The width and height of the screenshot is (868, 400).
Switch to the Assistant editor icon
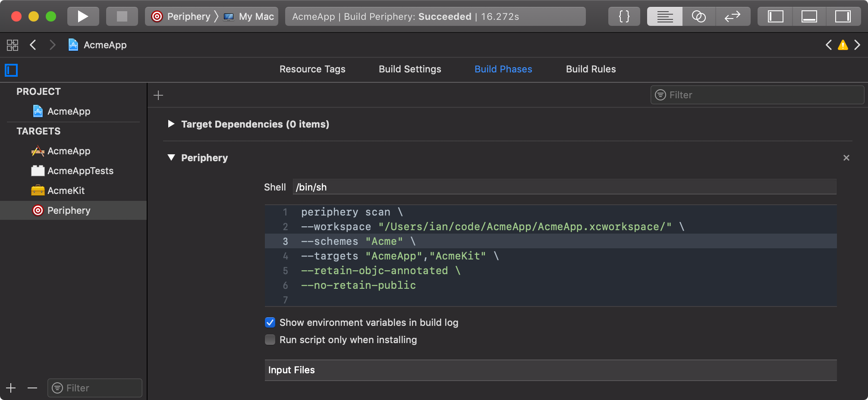pyautogui.click(x=698, y=16)
